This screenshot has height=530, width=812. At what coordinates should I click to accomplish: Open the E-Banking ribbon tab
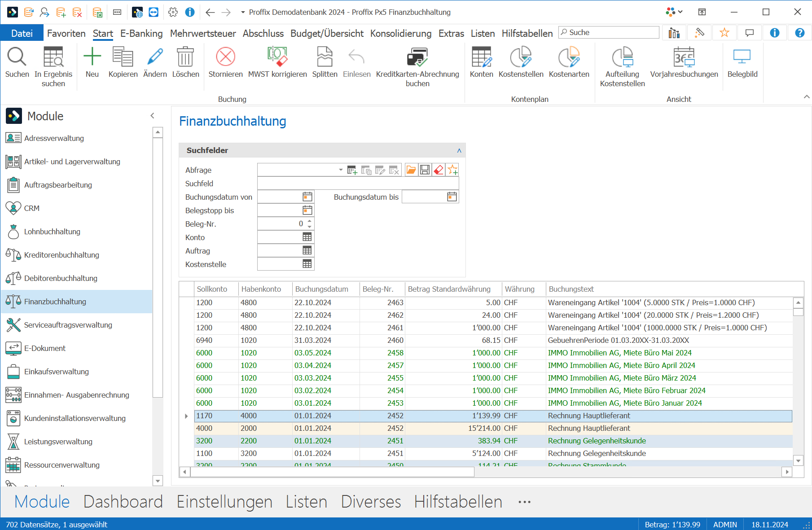click(141, 33)
